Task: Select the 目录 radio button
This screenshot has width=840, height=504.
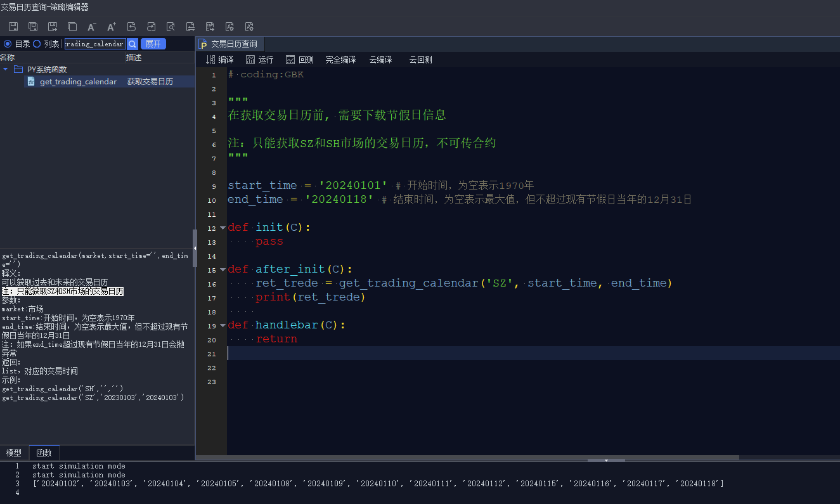Action: pyautogui.click(x=8, y=44)
